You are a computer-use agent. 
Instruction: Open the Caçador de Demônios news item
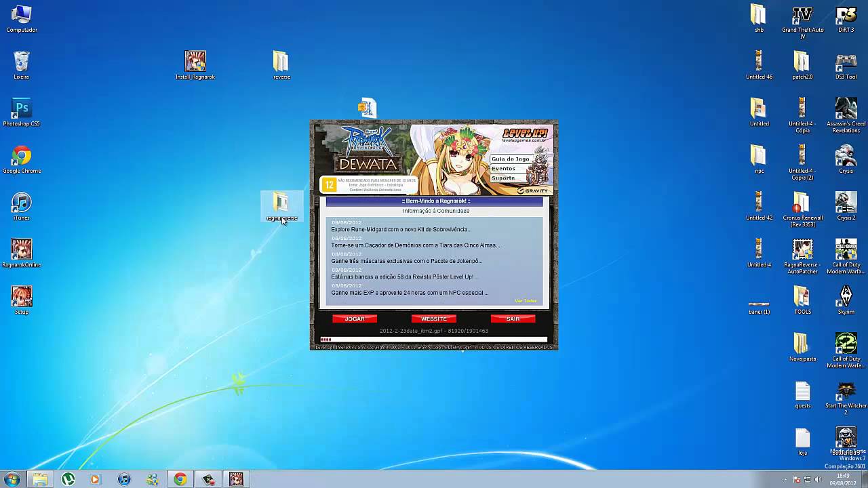(x=415, y=245)
